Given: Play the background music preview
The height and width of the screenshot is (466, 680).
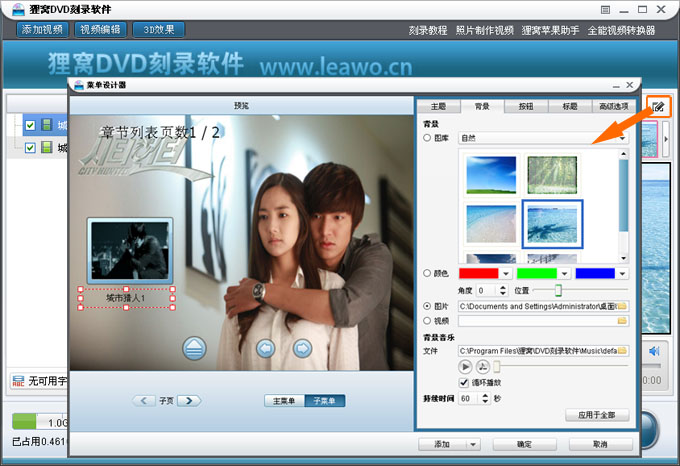Looking at the screenshot, I should pyautogui.click(x=465, y=367).
